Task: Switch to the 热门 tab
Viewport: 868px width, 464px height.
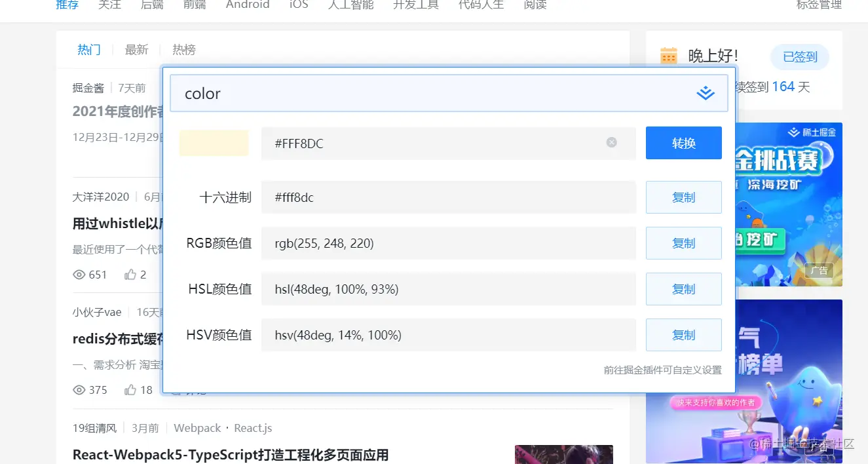Action: point(89,50)
